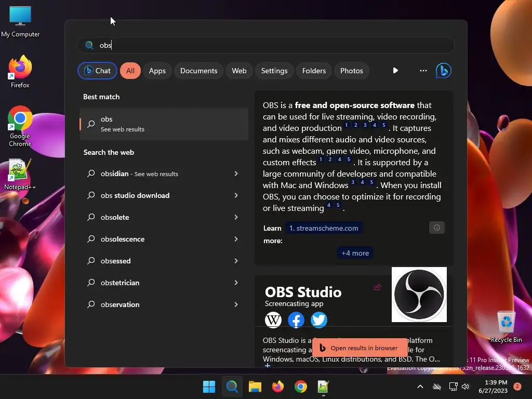Click the share icon near OBS Studio title

(x=377, y=287)
